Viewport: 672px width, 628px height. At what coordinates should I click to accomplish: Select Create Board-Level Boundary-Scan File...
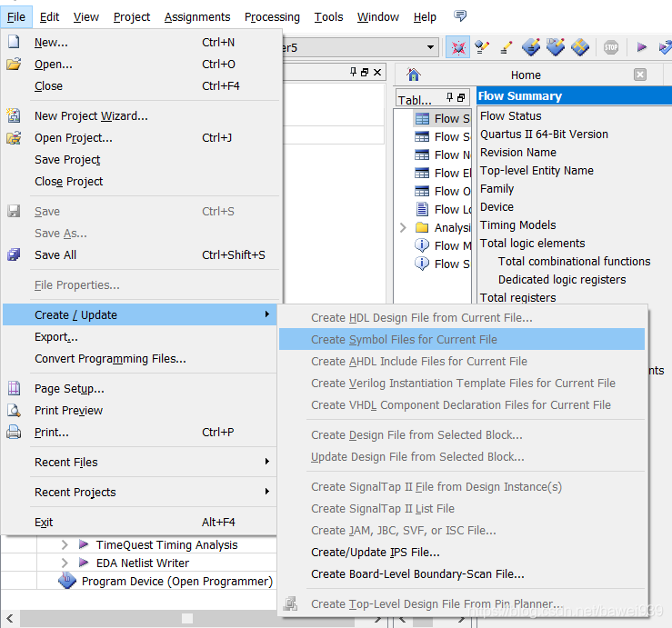[462, 573]
